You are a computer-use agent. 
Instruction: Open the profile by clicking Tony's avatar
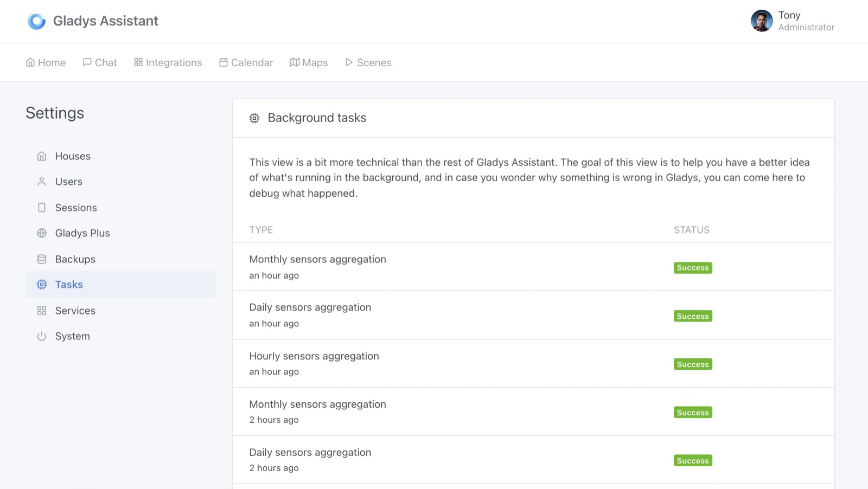(761, 21)
